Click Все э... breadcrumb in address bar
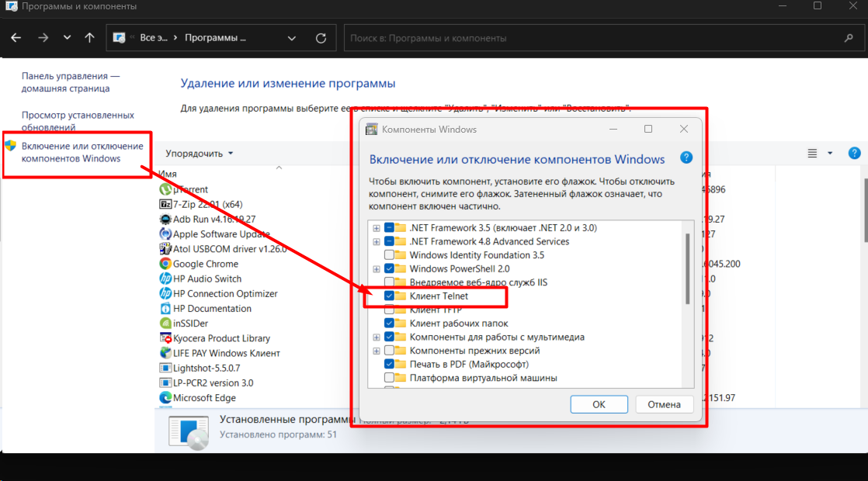Screen dimensions: 868x481 (154, 37)
